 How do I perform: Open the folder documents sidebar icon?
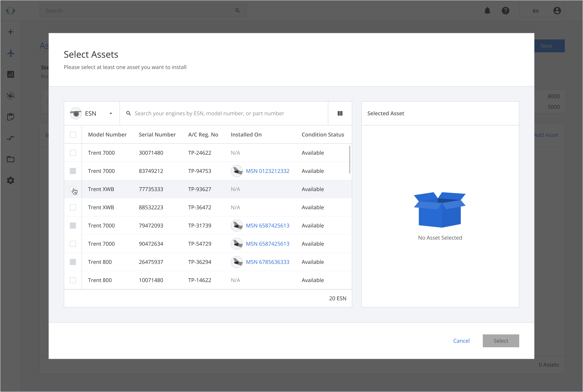pyautogui.click(x=10, y=159)
